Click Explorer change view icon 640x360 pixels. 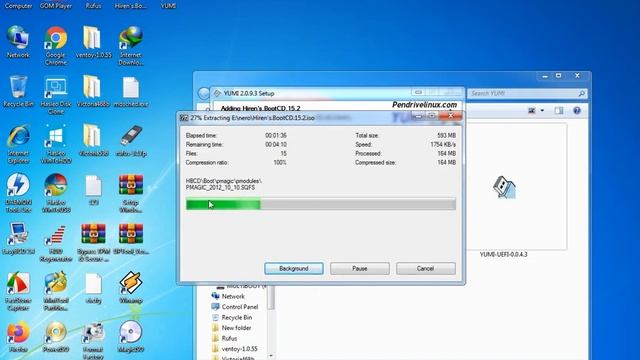(531, 111)
